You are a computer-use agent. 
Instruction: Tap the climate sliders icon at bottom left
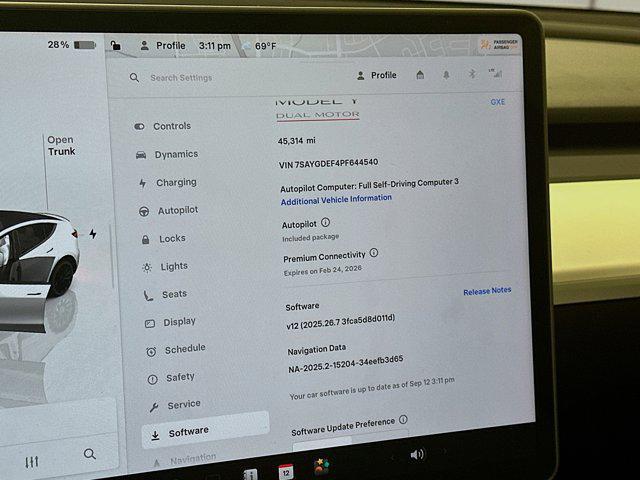pos(32,461)
